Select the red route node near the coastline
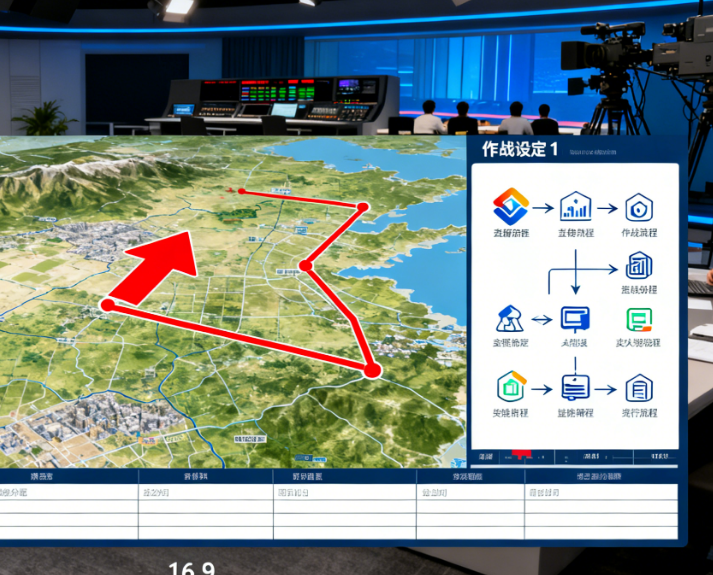Screen dimensions: 713x575 [x=362, y=207]
